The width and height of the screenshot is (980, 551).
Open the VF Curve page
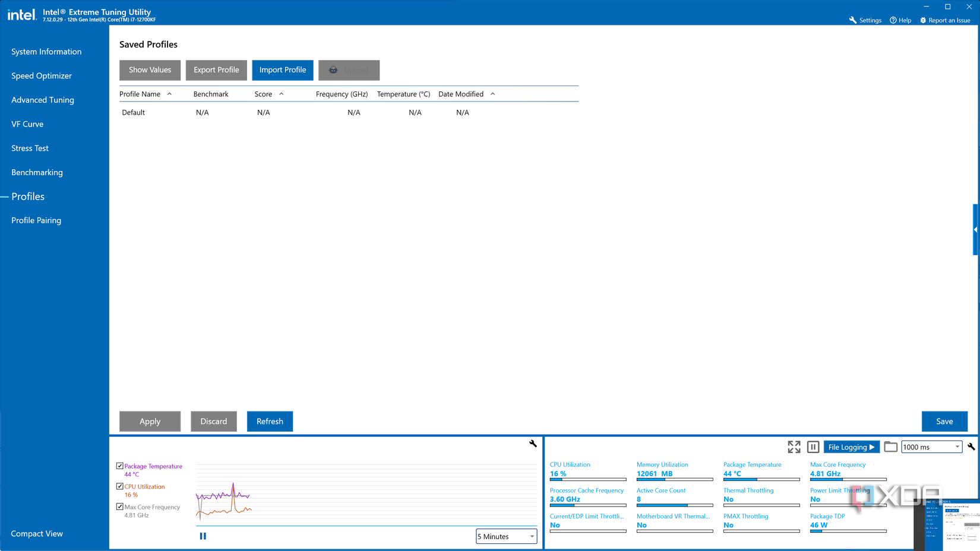coord(27,123)
